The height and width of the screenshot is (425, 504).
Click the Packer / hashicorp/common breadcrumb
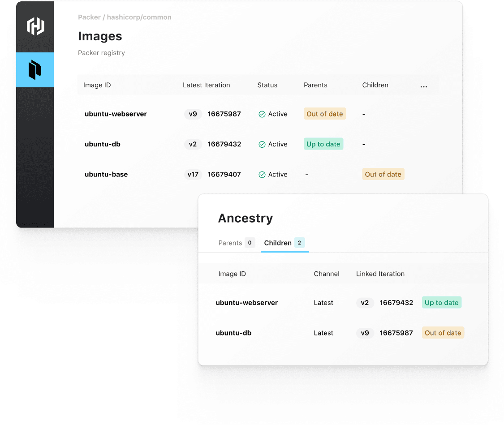(125, 17)
